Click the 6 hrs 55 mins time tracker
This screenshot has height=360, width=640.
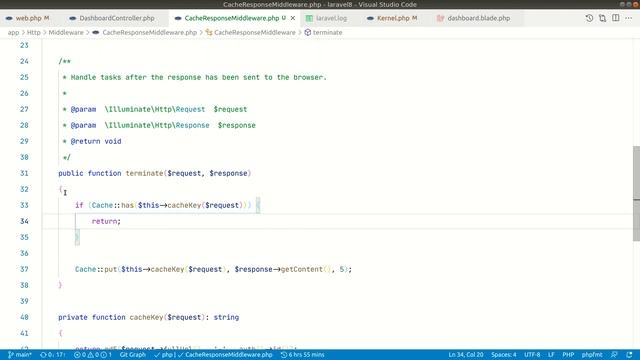302,355
